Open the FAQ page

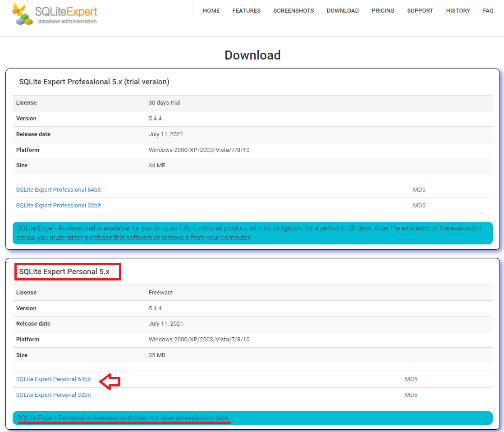[488, 10]
